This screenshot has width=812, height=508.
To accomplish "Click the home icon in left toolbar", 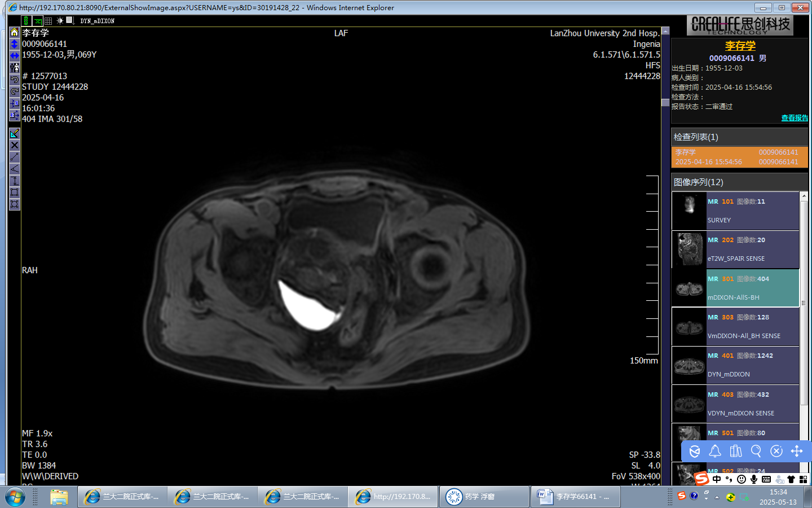I will (x=15, y=32).
